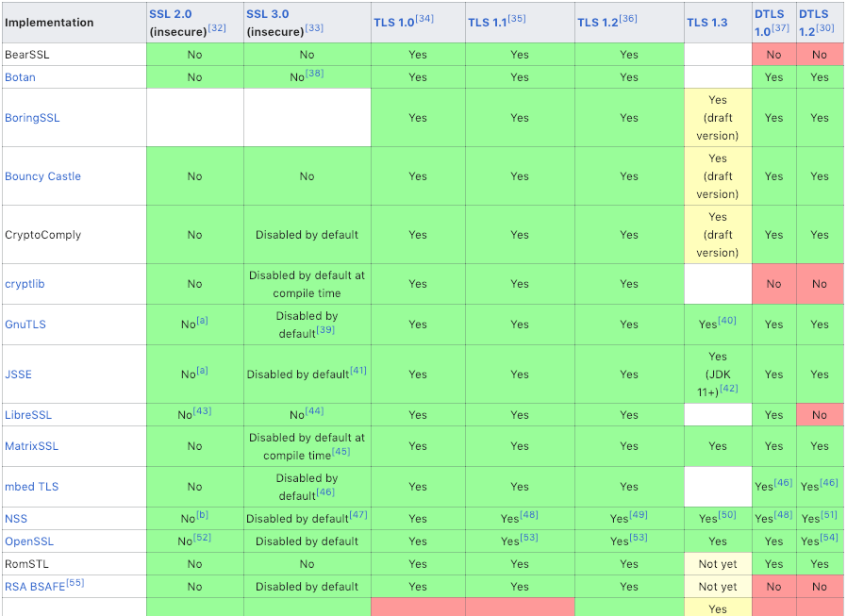Image resolution: width=847 pixels, height=616 pixels.
Task: Open citation [41] in JSSE row
Action: pos(358,370)
